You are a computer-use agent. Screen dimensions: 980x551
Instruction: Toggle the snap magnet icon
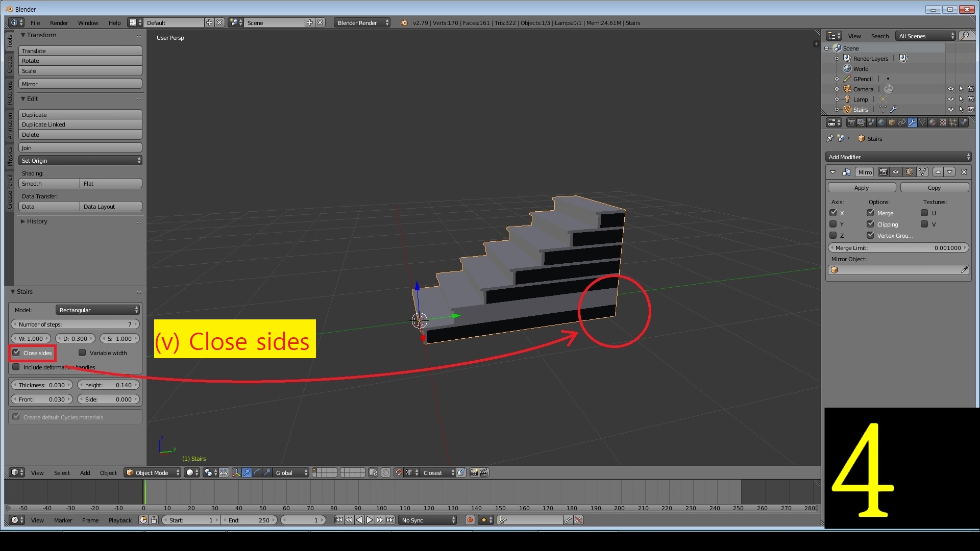[399, 472]
